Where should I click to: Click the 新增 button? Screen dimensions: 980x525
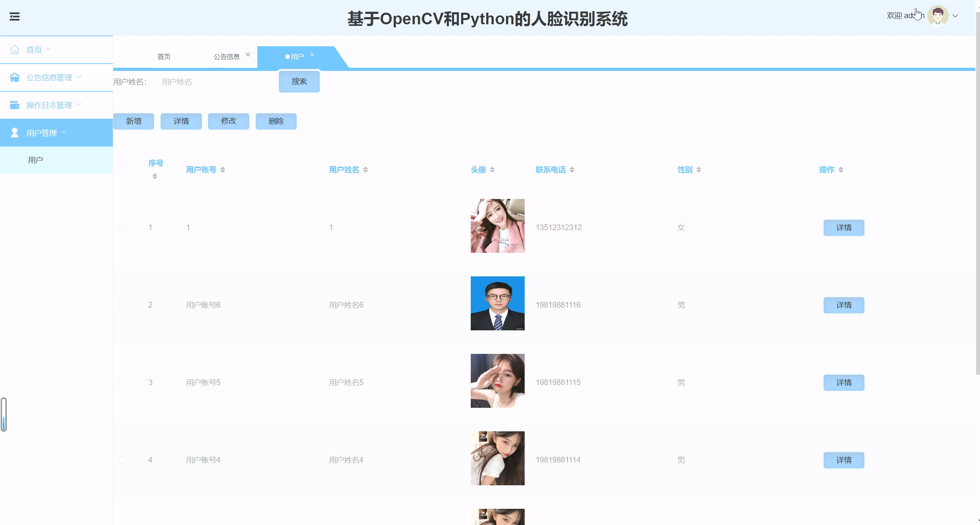[134, 121]
